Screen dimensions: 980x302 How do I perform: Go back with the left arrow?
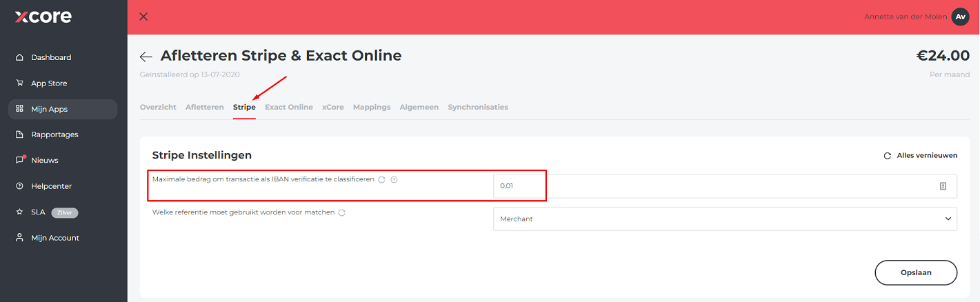(x=146, y=57)
